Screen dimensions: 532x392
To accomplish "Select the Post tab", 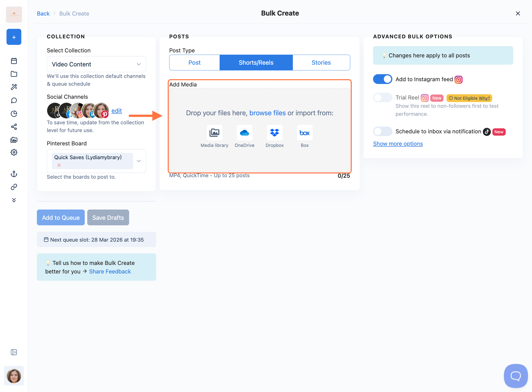I will [195, 63].
